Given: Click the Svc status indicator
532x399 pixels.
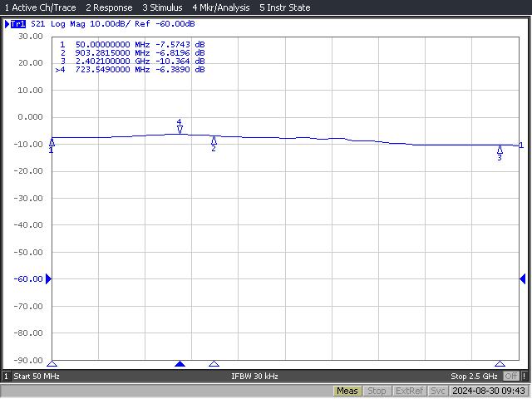Looking at the screenshot, I should (438, 392).
